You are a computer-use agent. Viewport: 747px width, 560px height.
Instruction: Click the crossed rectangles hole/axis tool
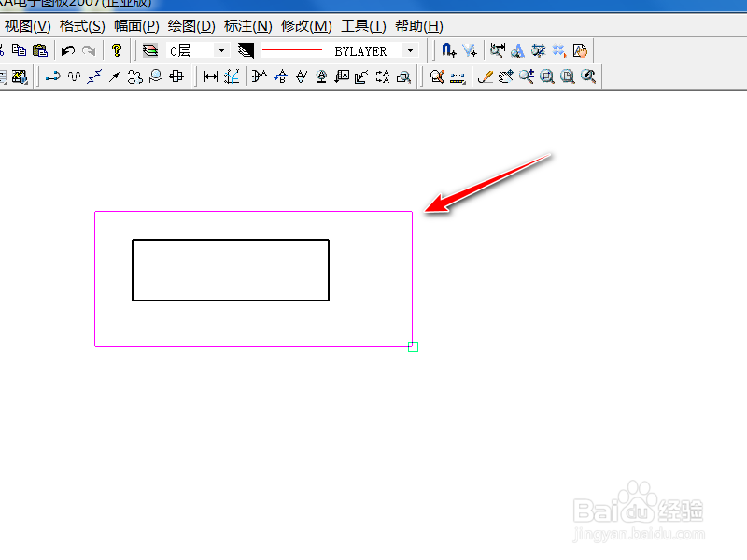click(x=176, y=77)
